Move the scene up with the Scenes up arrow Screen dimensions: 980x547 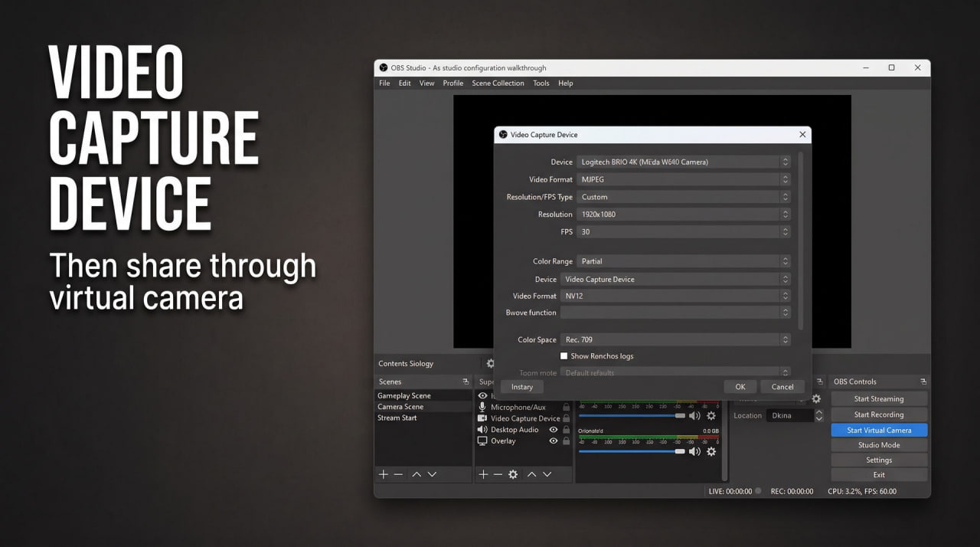click(416, 475)
